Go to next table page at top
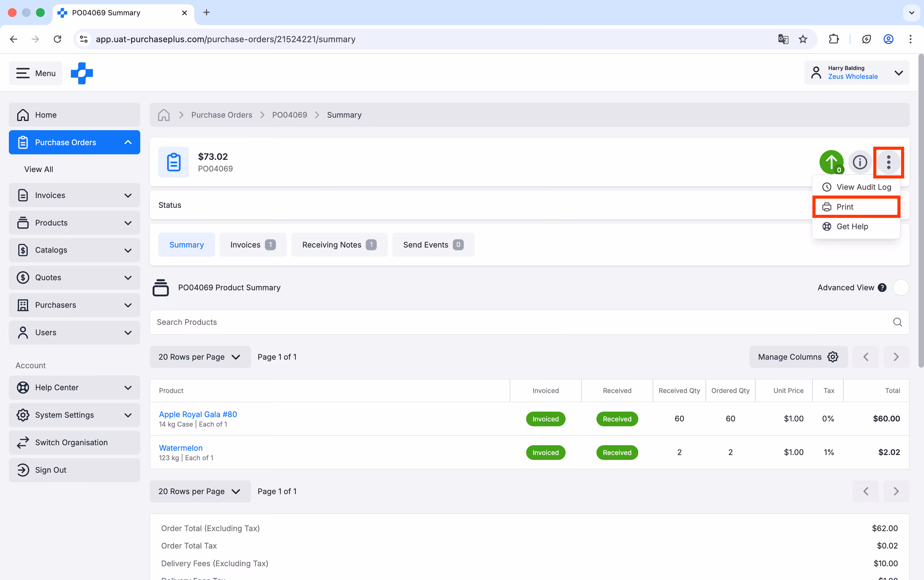The width and height of the screenshot is (924, 580). (x=896, y=357)
